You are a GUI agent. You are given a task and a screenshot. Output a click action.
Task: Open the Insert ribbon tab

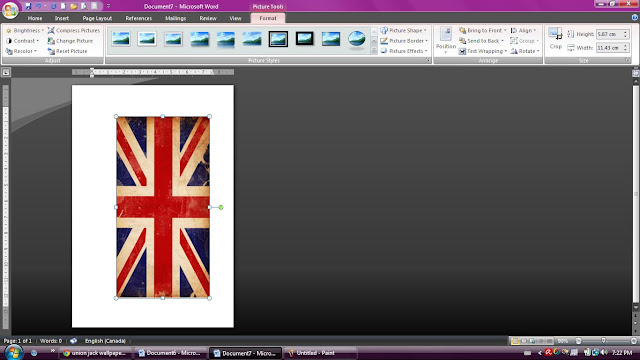click(x=62, y=18)
